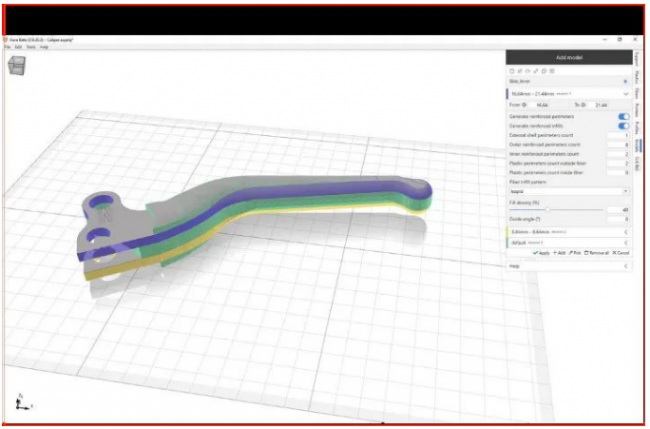Click the XYZ axis indicator icon
The image size is (650, 429).
(x=20, y=402)
